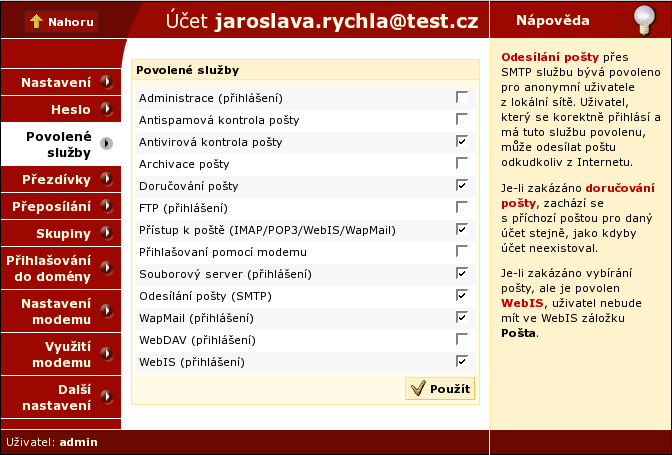The width and height of the screenshot is (672, 455).
Task: Click the Antispamová kontrola pošty label
Action: [219, 120]
